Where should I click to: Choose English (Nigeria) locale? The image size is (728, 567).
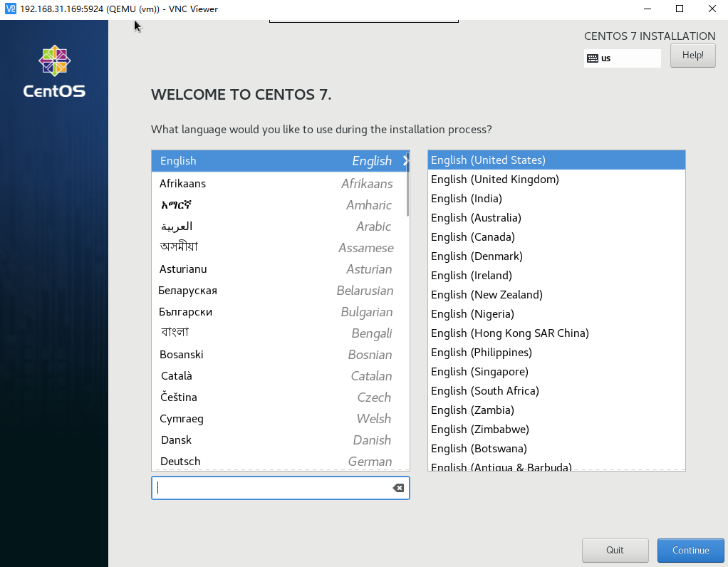tap(556, 314)
